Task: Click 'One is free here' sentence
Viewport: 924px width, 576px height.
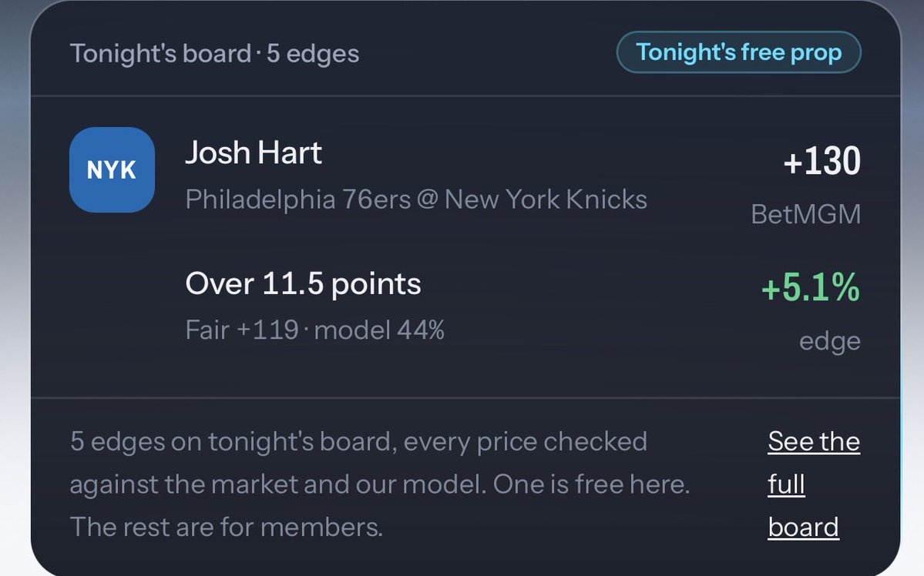Action: click(590, 484)
